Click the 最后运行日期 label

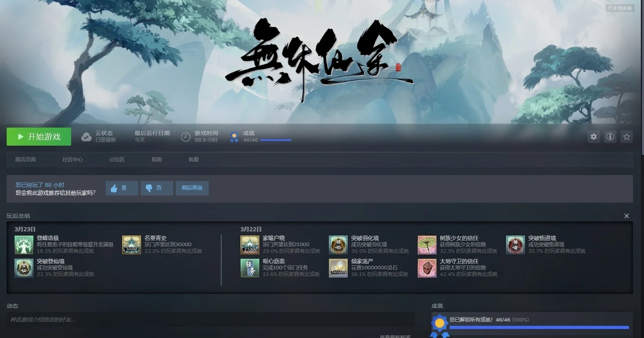pyautogui.click(x=152, y=133)
